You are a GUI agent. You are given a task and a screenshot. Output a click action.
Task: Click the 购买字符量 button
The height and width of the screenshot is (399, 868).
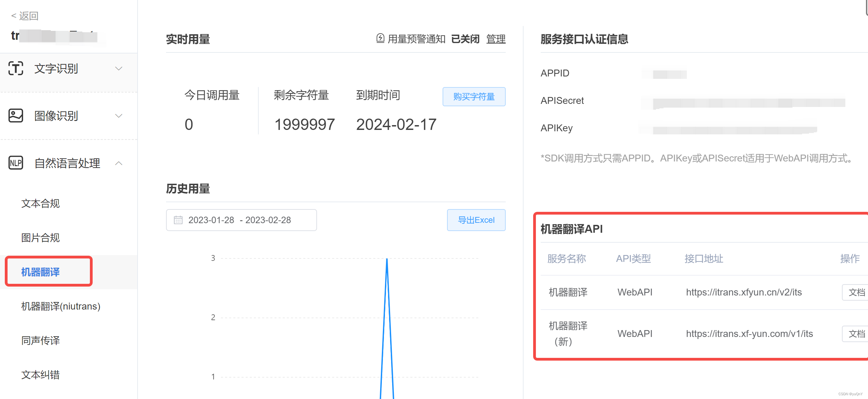(474, 97)
